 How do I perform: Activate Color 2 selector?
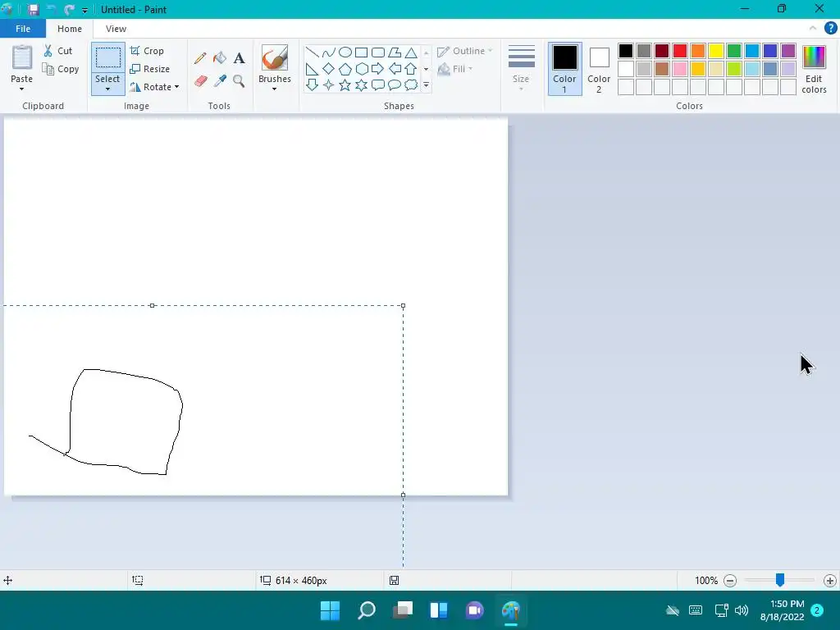pos(599,69)
